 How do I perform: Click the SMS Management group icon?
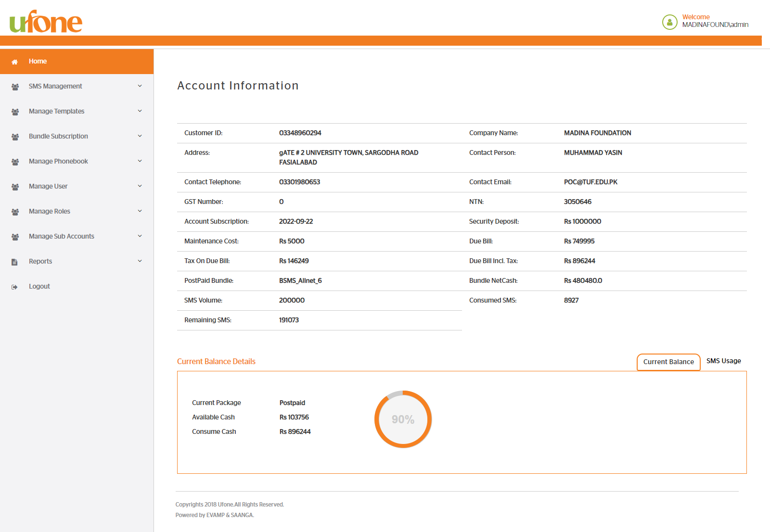[x=15, y=87]
